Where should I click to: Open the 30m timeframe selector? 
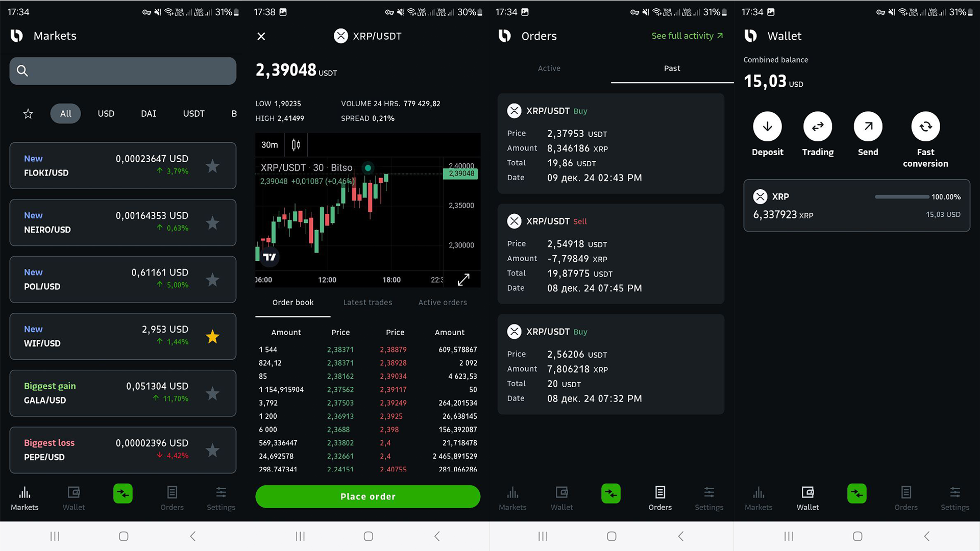269,145
